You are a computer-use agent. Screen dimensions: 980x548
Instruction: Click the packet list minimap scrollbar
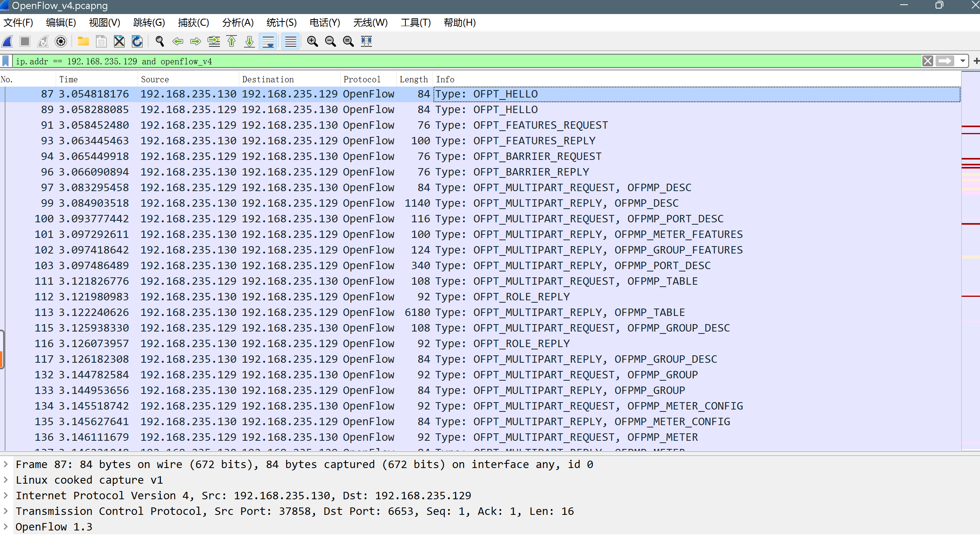point(971,261)
